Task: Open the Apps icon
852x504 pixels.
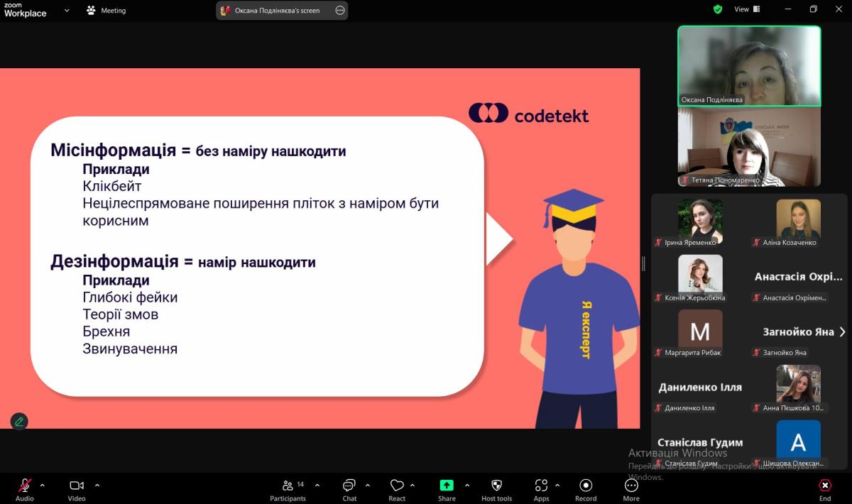Action: point(541,486)
